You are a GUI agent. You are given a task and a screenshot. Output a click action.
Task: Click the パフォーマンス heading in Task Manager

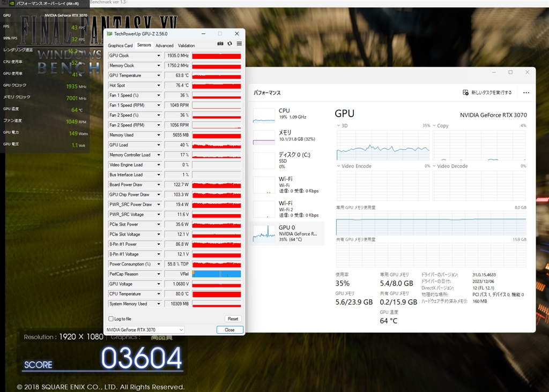coord(267,93)
